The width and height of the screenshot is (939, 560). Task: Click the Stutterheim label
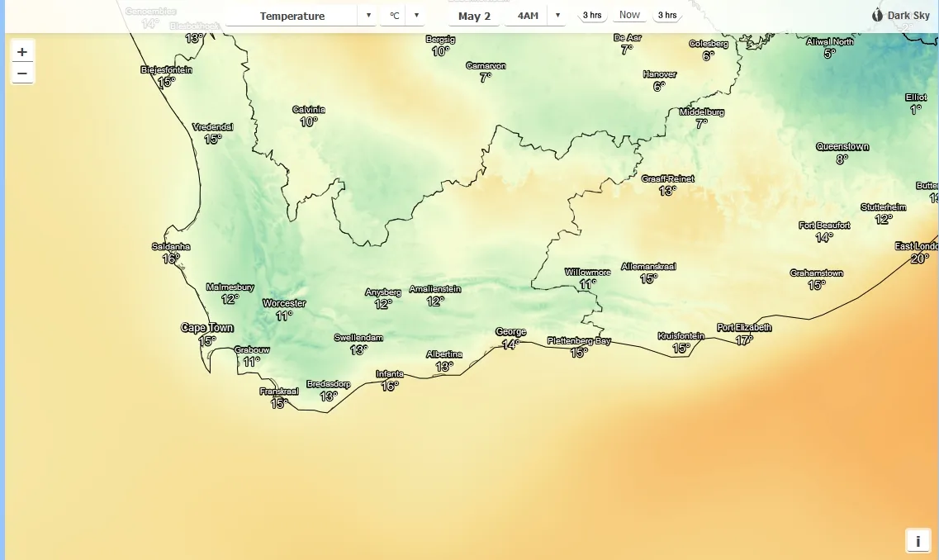pyautogui.click(x=884, y=207)
